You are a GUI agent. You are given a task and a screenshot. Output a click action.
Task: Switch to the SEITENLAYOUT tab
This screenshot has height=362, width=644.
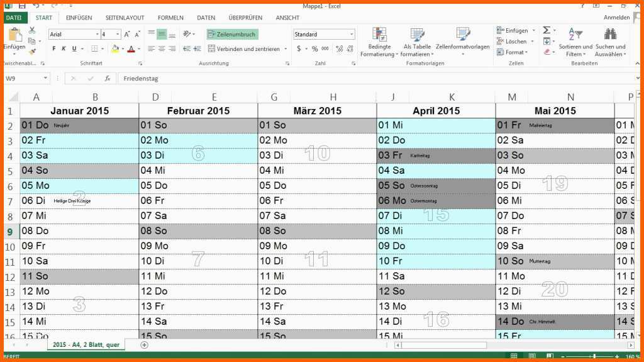pyautogui.click(x=125, y=18)
